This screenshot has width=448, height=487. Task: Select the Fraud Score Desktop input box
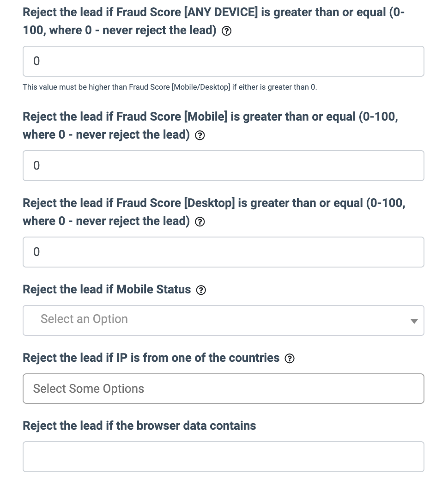(x=223, y=252)
